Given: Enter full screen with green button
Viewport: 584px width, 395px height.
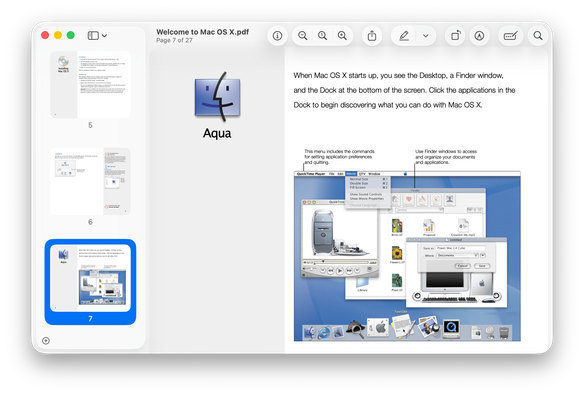Looking at the screenshot, I should 70,35.
